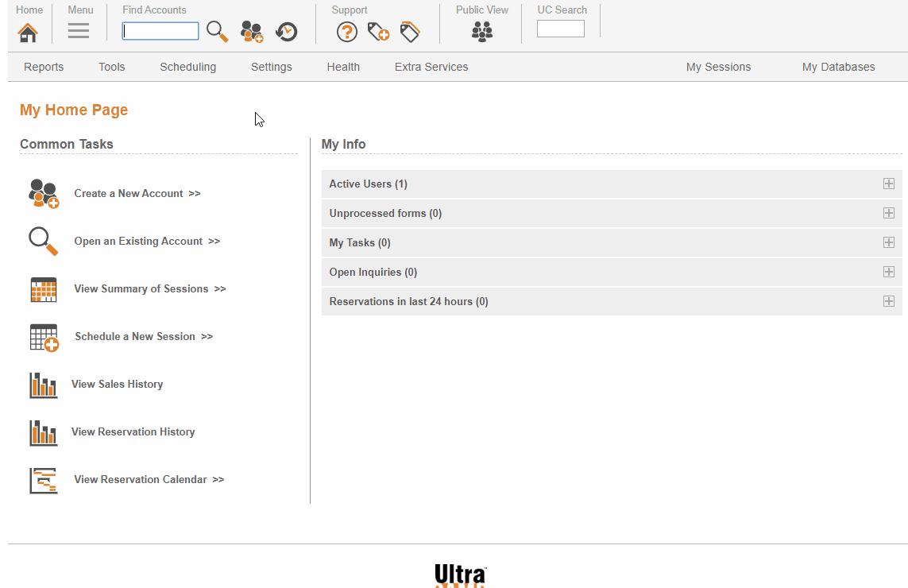Click the View Reservation Calendar gantt icon
The width and height of the screenshot is (908, 588).
point(44,480)
